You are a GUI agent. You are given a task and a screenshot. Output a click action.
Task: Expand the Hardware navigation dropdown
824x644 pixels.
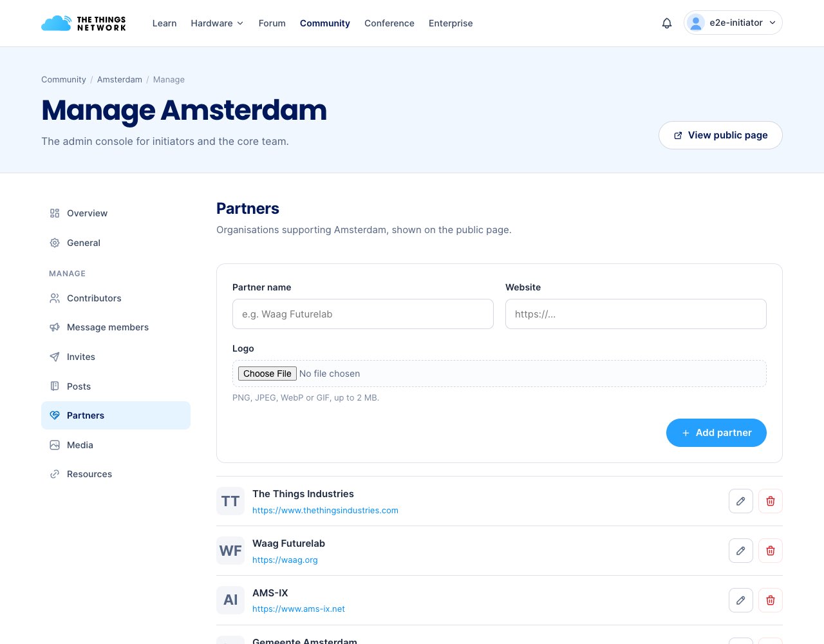pyautogui.click(x=217, y=23)
